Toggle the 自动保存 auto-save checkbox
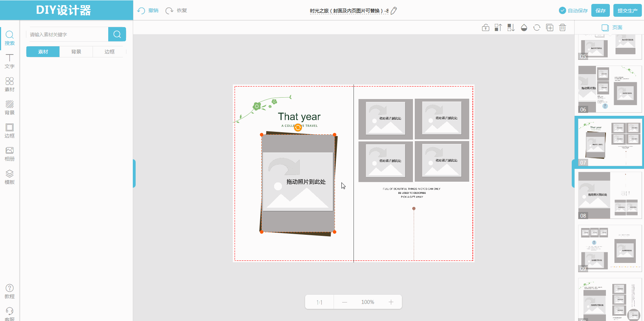Image resolution: width=644 pixels, height=321 pixels. pos(562,11)
